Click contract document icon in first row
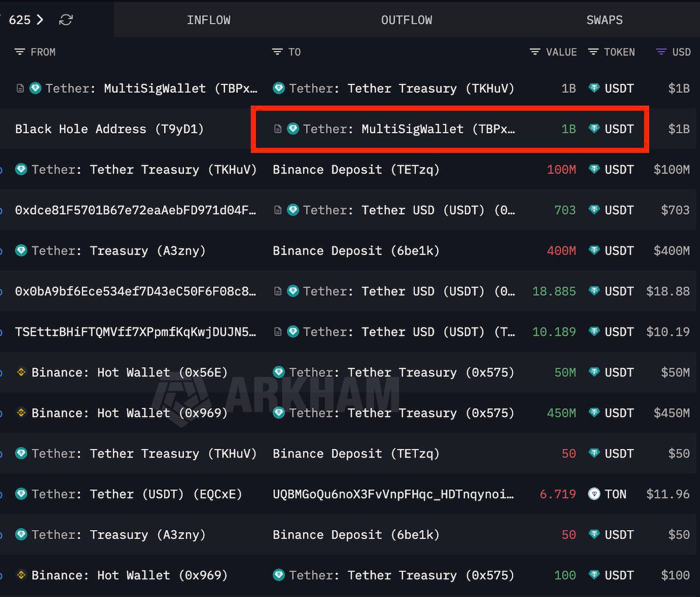Screen dimensions: 700x597 (20, 88)
